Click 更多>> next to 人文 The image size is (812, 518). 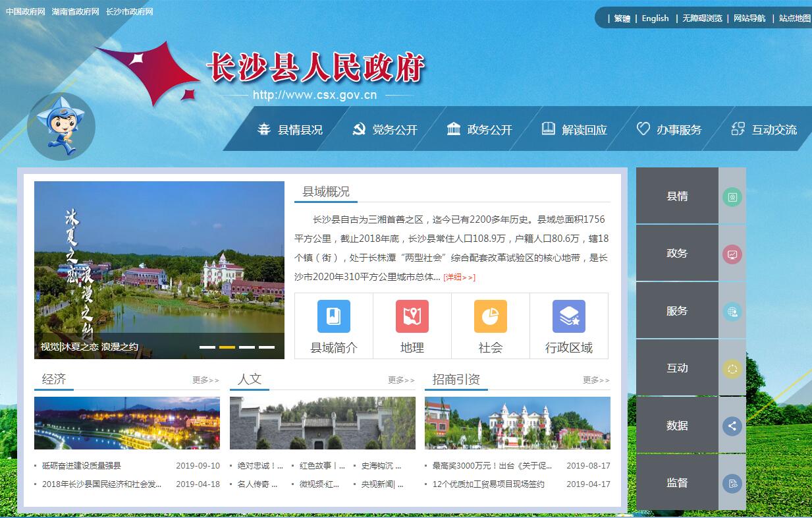point(401,380)
